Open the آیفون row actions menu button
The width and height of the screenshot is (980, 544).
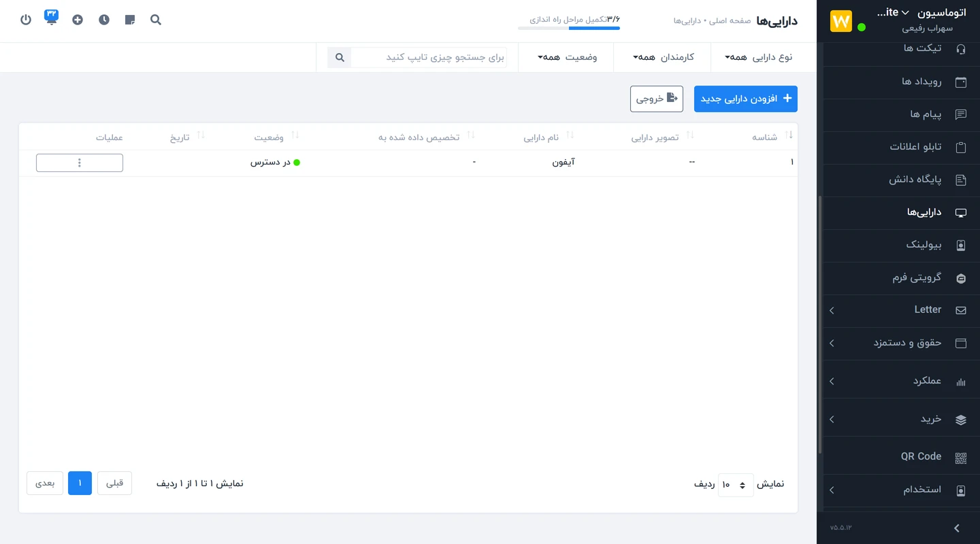(x=80, y=163)
